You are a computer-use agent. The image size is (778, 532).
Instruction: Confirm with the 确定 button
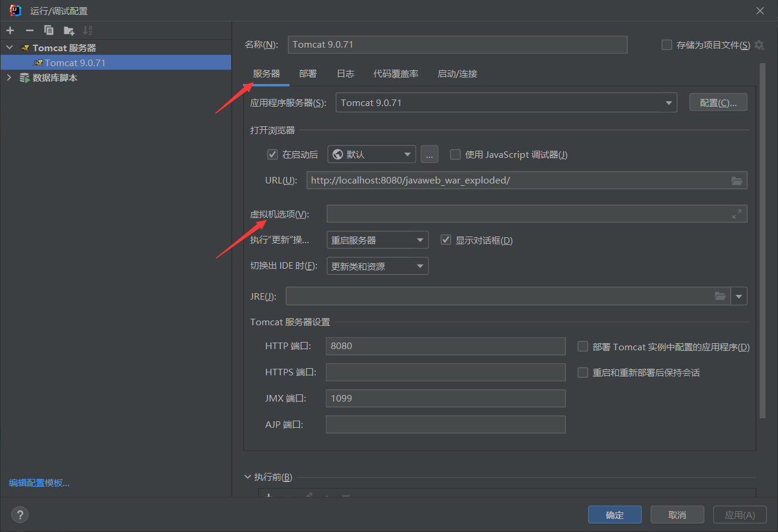[x=615, y=515]
